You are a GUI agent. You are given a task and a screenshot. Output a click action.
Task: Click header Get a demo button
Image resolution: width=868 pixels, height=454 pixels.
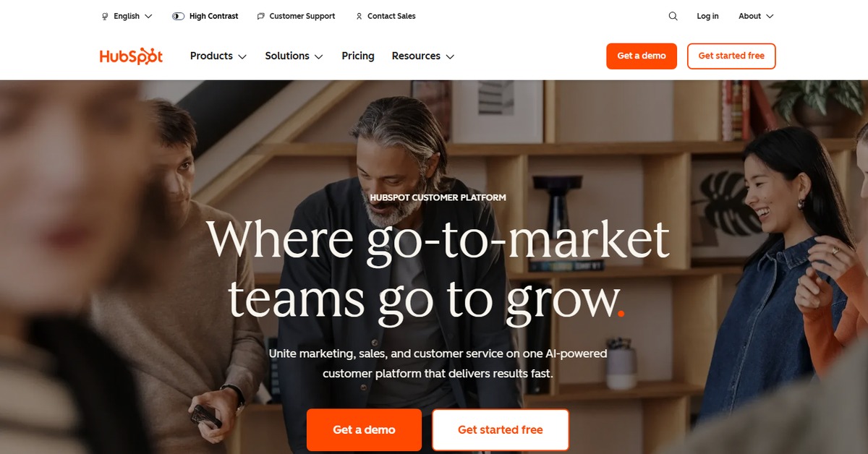(x=642, y=56)
